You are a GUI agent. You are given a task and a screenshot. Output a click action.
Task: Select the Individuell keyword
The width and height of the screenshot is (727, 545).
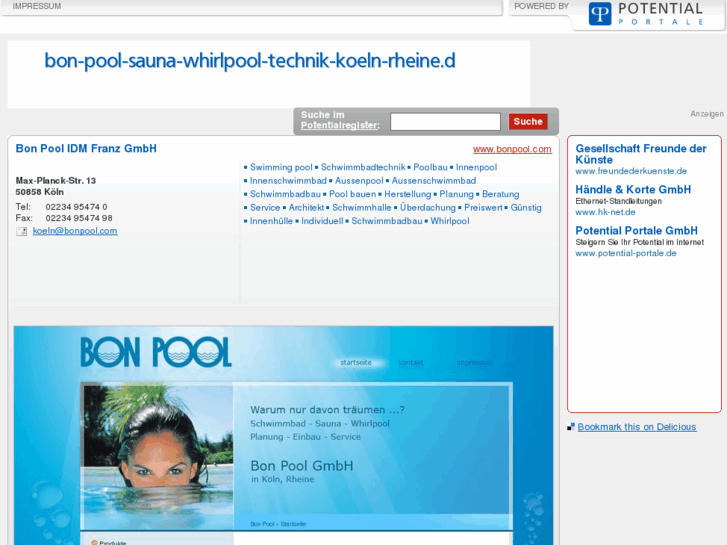point(322,221)
